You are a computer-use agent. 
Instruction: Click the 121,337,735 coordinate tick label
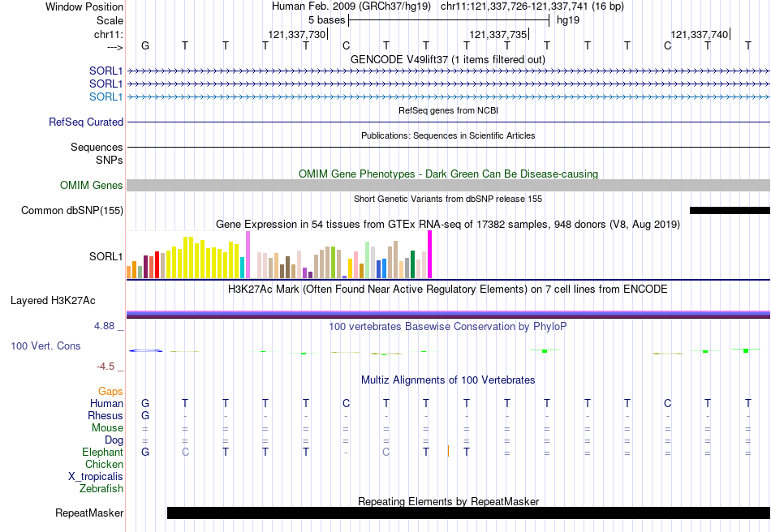(498, 34)
